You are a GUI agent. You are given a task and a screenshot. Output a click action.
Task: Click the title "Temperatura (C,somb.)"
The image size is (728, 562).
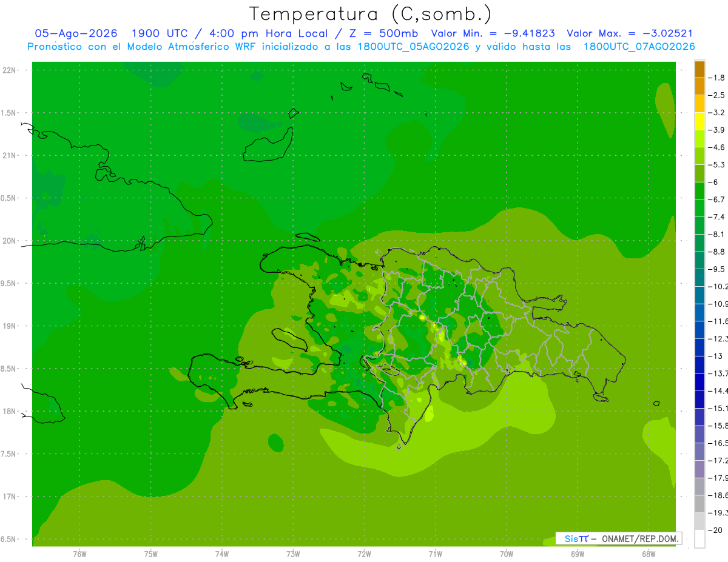(x=370, y=14)
